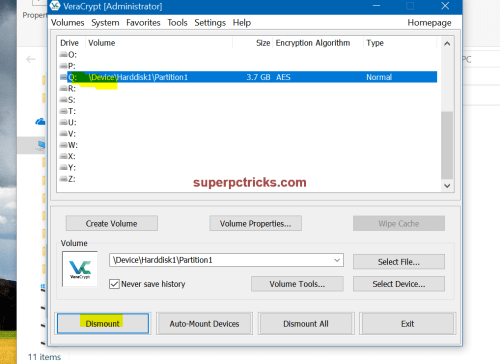Select the U: drive icon

(x=63, y=122)
